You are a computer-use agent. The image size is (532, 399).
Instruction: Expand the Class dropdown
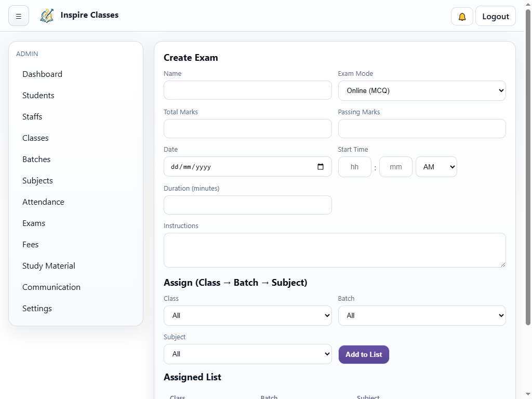coord(247,315)
